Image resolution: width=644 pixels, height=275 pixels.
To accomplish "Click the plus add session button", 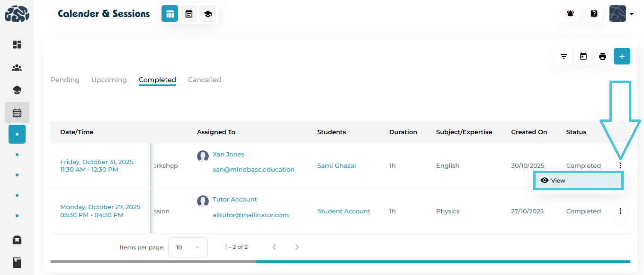I will [x=622, y=56].
